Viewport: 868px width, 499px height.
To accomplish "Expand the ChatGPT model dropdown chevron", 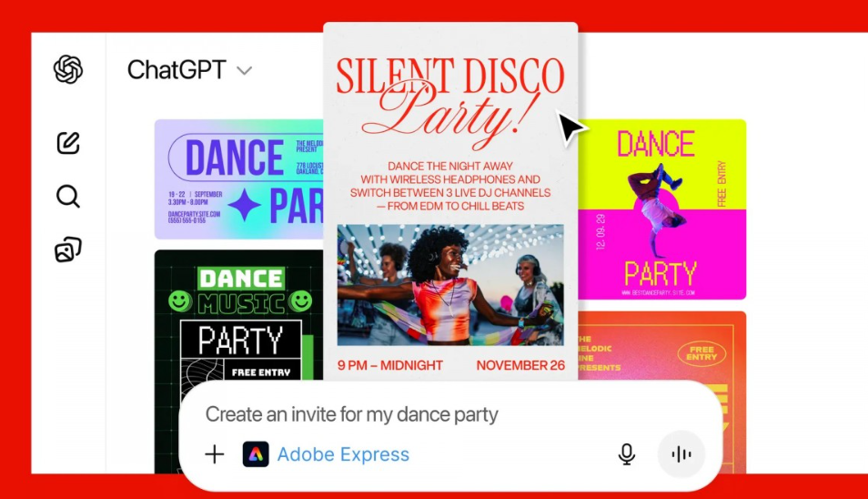I will click(244, 70).
